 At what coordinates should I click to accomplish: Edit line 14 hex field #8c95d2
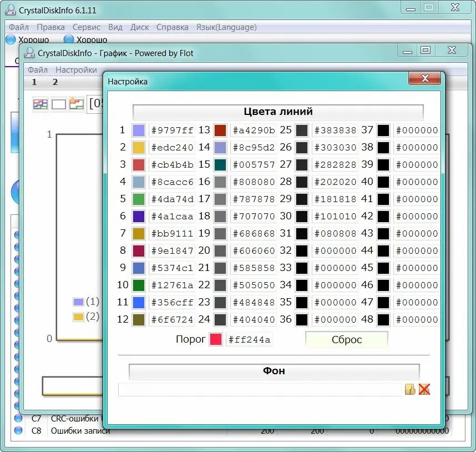pos(254,148)
